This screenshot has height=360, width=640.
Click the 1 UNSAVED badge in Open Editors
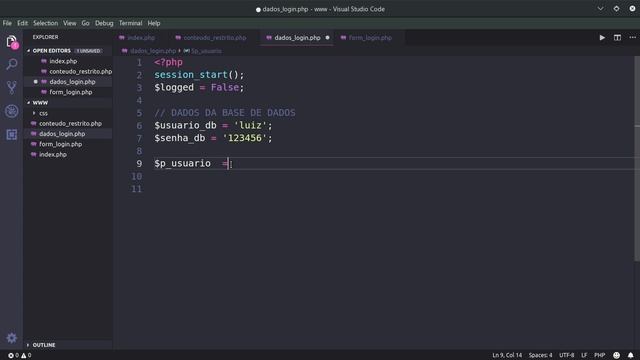[x=88, y=51]
